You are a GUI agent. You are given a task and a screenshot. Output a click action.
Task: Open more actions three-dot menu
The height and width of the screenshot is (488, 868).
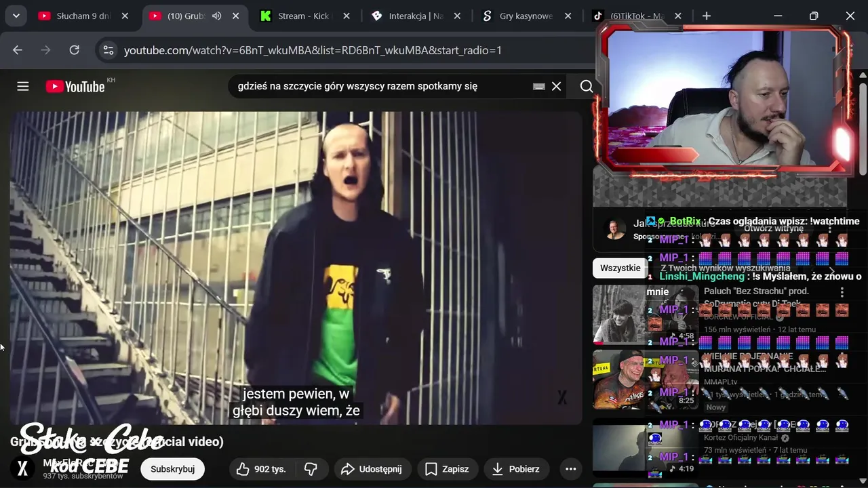[x=571, y=469]
